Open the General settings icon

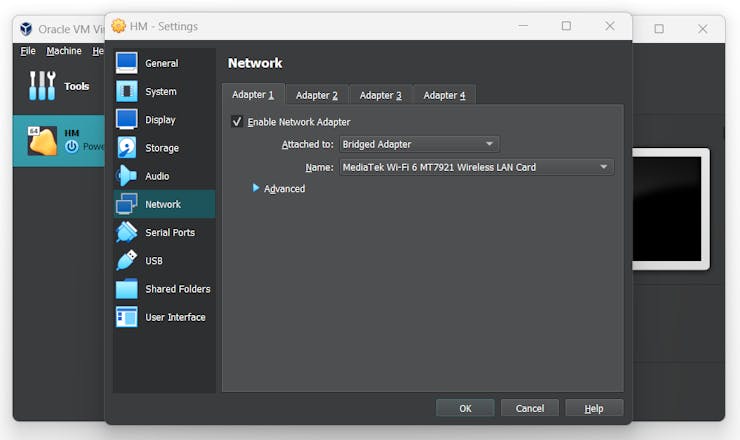(127, 63)
